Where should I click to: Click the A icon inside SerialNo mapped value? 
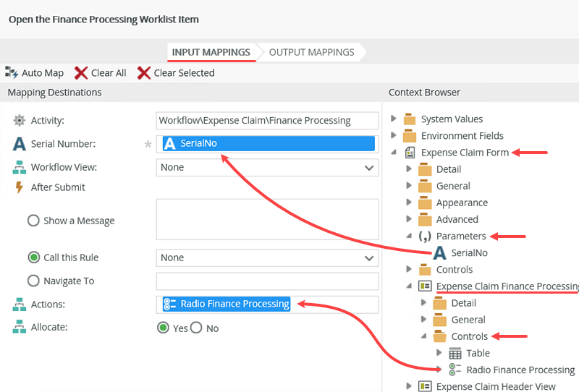pyautogui.click(x=169, y=143)
